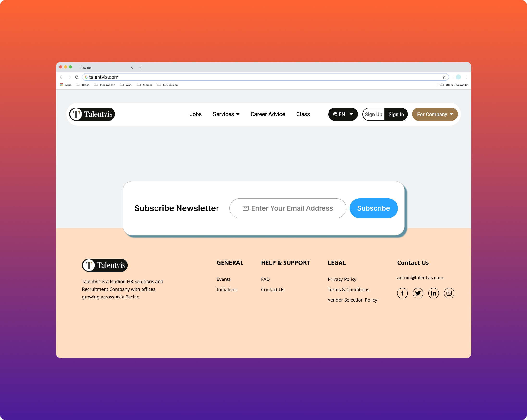
Task: Click the Talentvis logo in the navbar
Action: [x=93, y=114]
